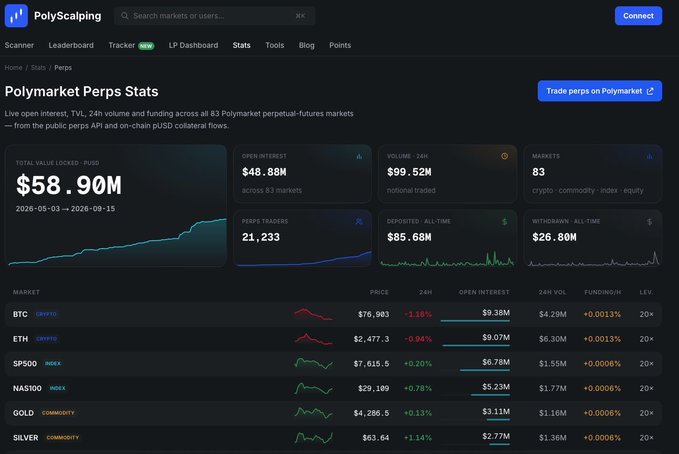
Task: Click the GOLD open interest bar
Action: [x=498, y=420]
